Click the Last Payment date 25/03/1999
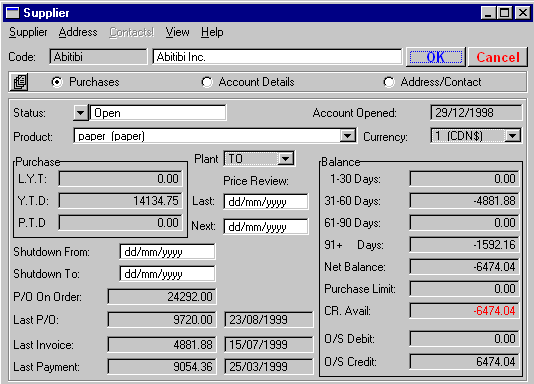 coord(269,367)
